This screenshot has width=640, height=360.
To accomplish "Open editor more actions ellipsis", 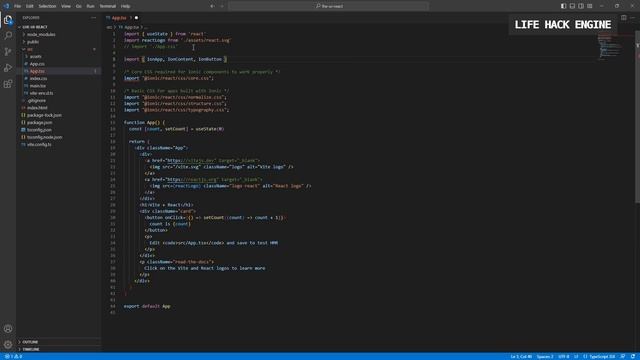I will pyautogui.click(x=633, y=18).
